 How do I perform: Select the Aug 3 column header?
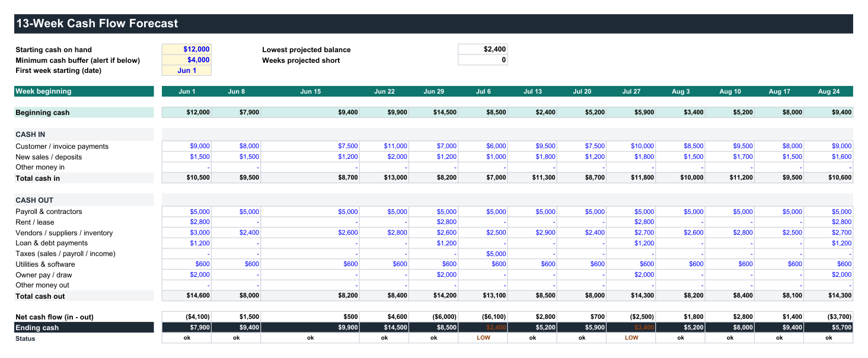pyautogui.click(x=681, y=91)
